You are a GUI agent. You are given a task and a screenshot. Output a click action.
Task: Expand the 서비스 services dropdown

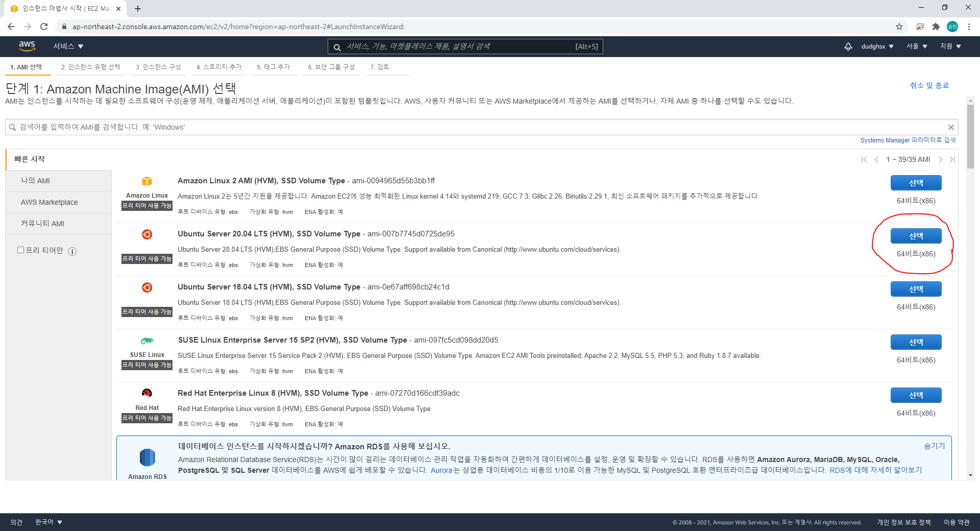(68, 46)
